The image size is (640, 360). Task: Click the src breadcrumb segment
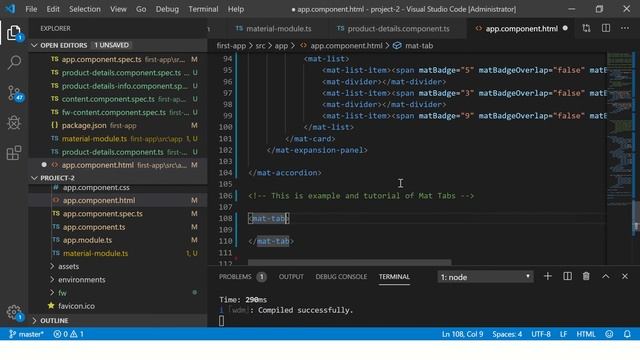click(260, 46)
